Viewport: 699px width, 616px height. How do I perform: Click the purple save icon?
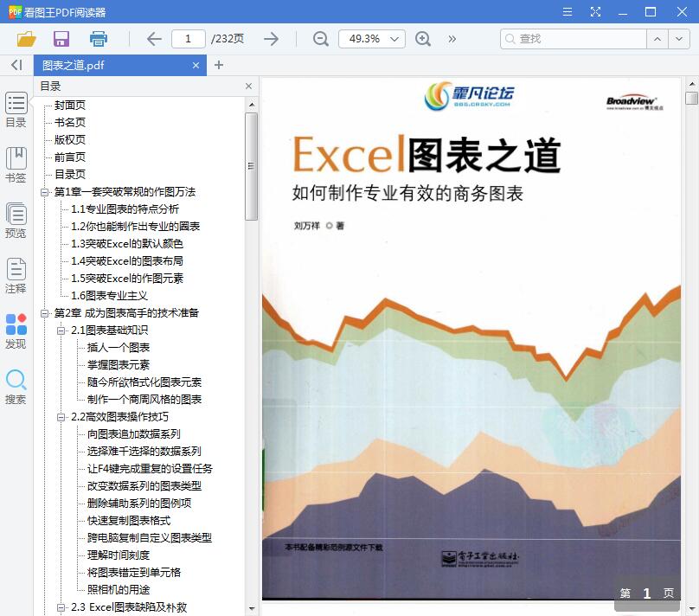coord(61,39)
